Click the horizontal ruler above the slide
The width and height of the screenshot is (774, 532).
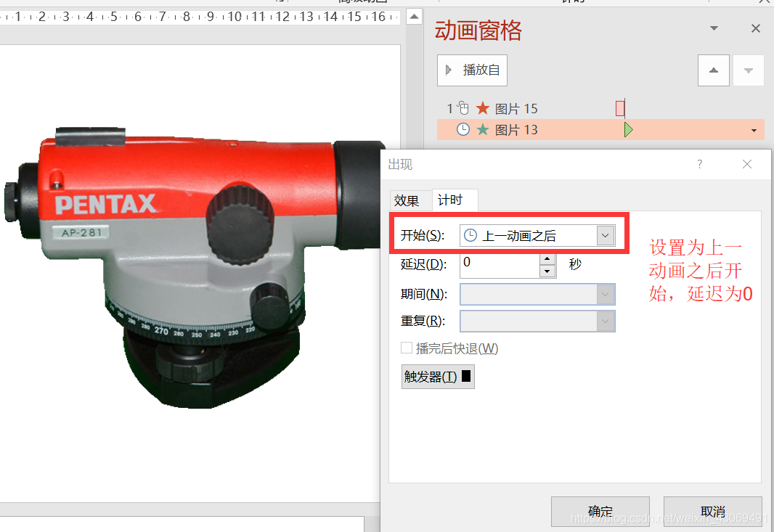[200, 17]
